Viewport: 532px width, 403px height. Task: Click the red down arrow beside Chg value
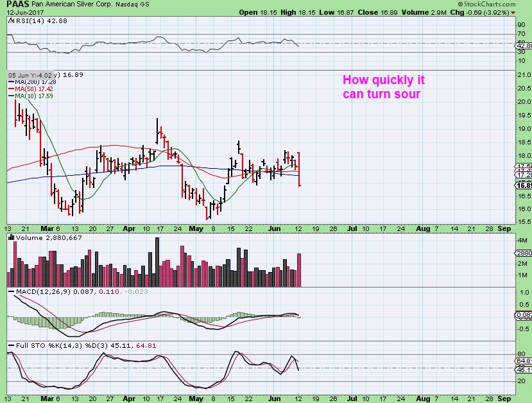(513, 13)
